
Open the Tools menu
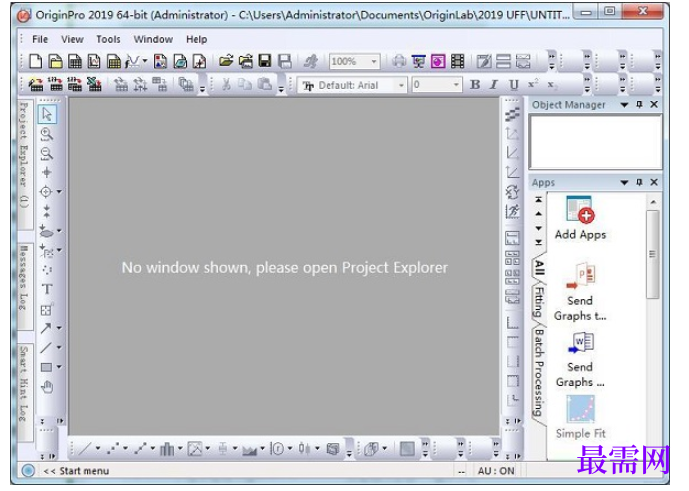pyautogui.click(x=108, y=39)
